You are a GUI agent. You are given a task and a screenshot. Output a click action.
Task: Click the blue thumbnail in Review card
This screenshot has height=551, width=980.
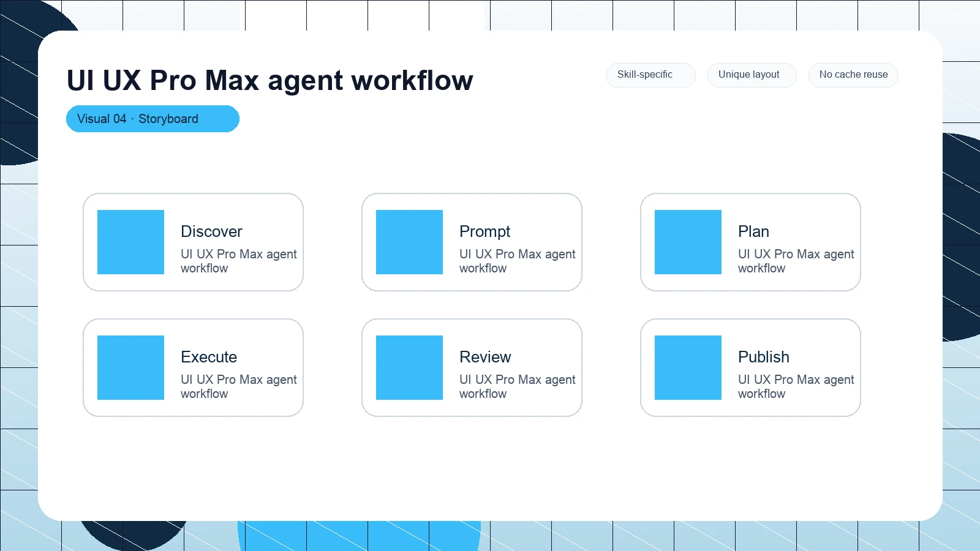pos(409,367)
